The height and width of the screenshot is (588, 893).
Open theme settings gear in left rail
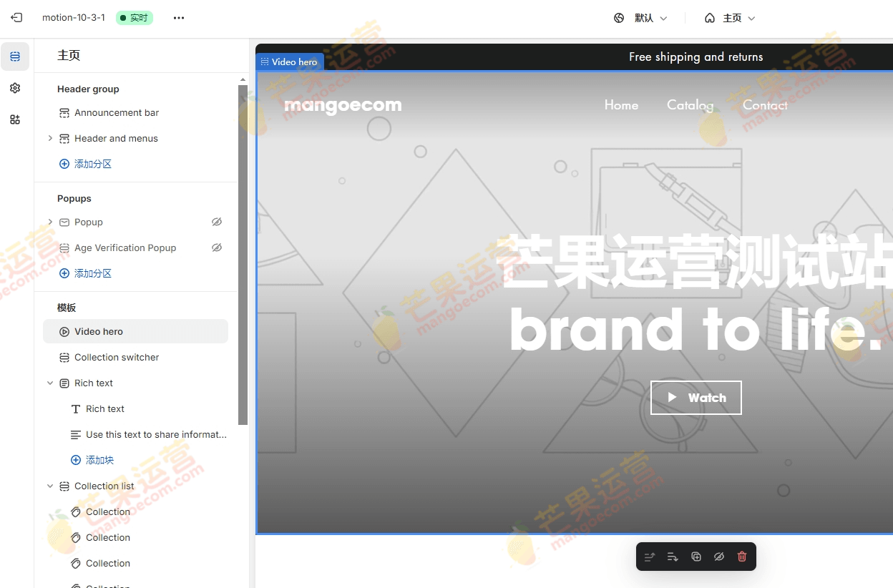point(15,88)
